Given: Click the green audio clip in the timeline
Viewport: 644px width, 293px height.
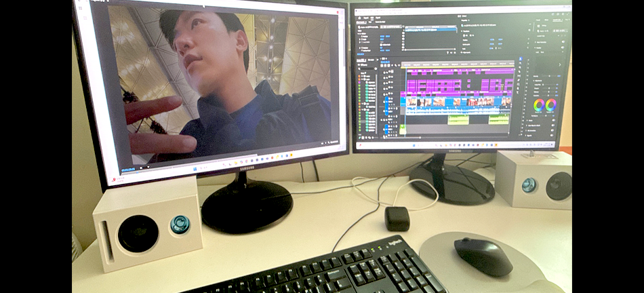Looking at the screenshot, I should pos(458,119).
